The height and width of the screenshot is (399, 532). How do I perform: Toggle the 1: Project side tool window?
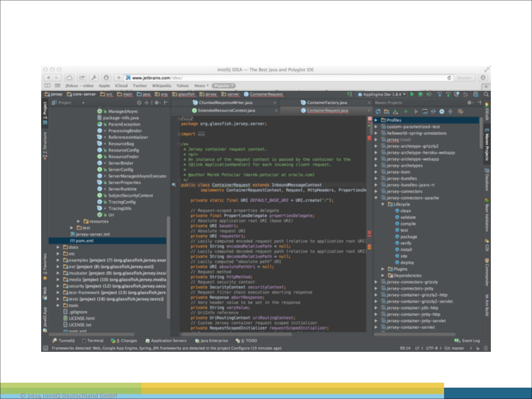pos(45,113)
